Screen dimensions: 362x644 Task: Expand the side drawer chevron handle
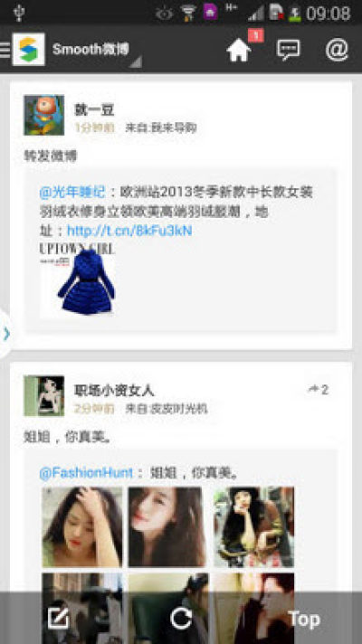6,334
